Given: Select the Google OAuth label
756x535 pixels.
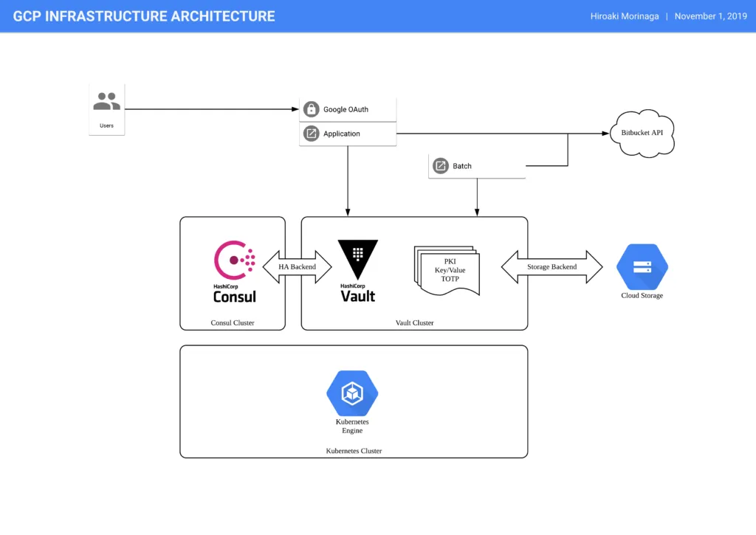Looking at the screenshot, I should click(346, 109).
